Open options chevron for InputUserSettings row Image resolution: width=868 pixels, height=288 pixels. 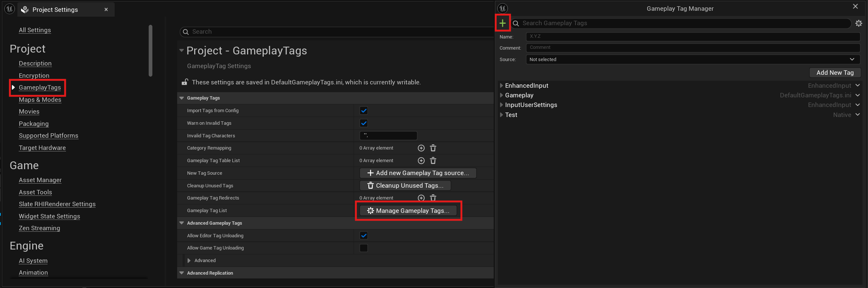click(858, 105)
